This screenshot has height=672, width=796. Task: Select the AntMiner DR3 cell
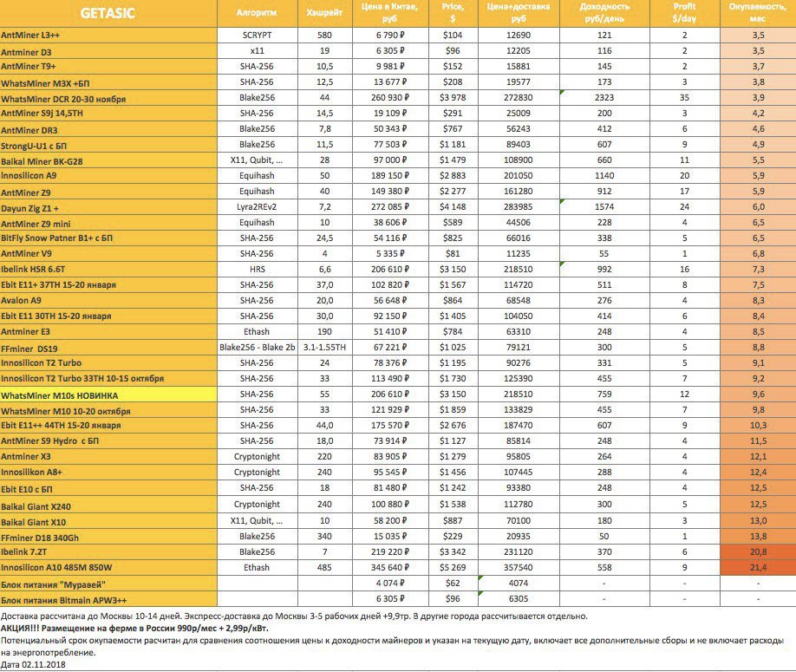click(x=108, y=129)
